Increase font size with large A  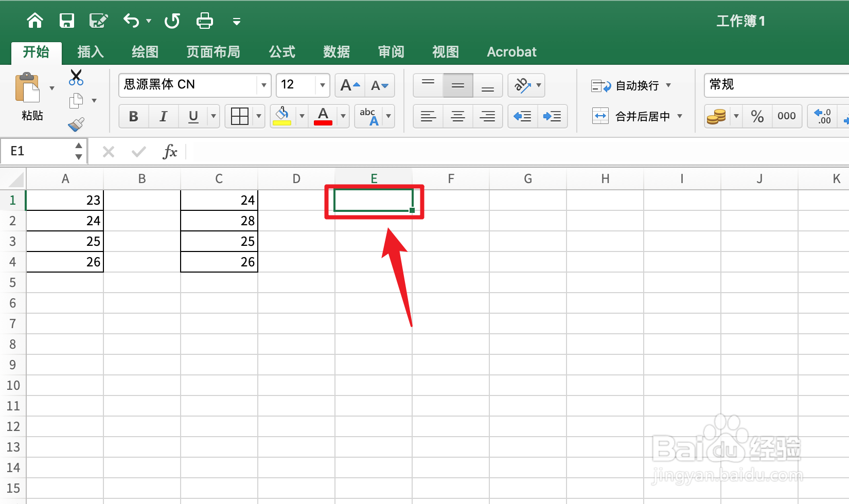pyautogui.click(x=350, y=85)
